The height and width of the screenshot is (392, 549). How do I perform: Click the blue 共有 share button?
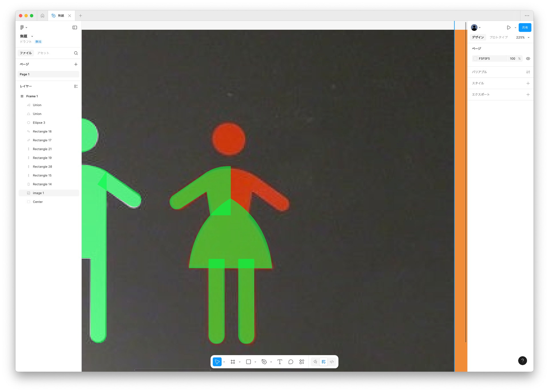pyautogui.click(x=525, y=27)
